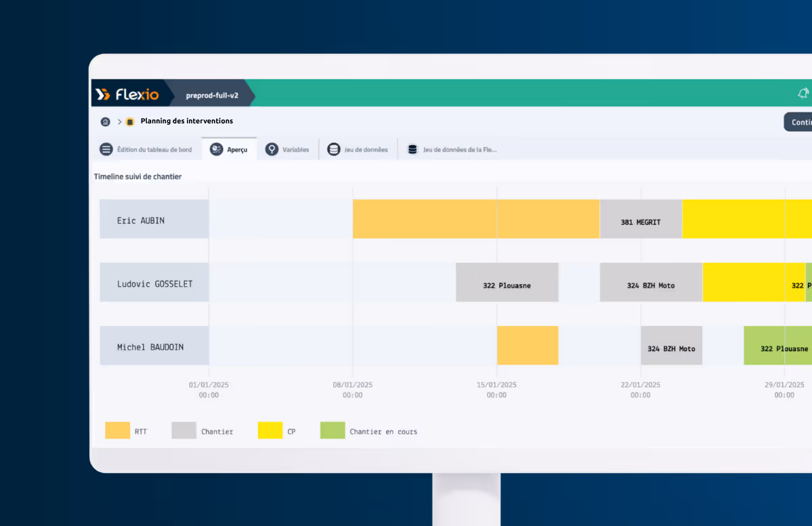Go to home via breadcrumb icon
812x526 pixels.
pos(105,122)
